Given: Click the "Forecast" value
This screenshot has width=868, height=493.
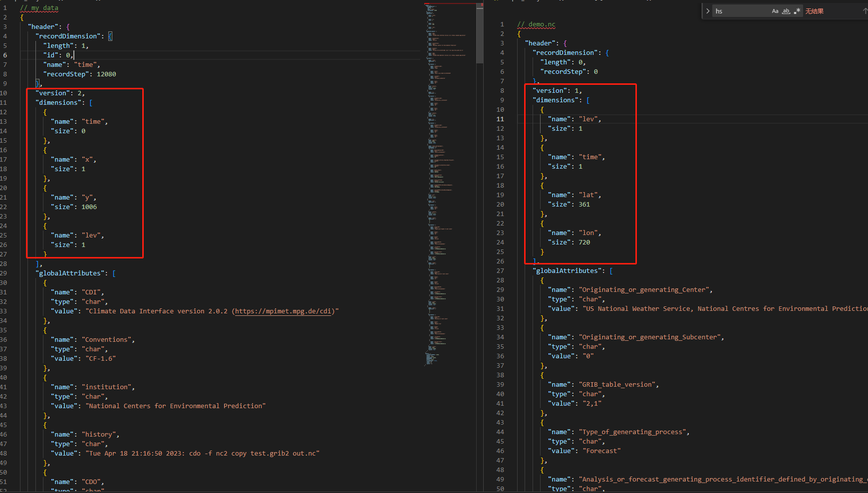Looking at the screenshot, I should tap(601, 451).
